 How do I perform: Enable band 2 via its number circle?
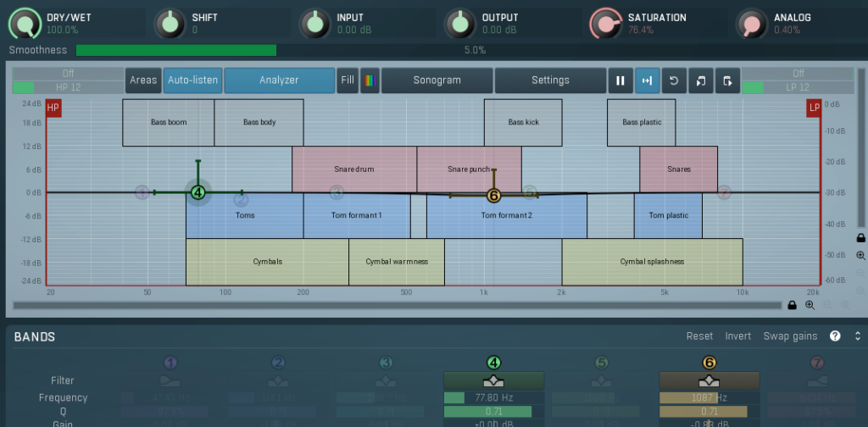coord(278,363)
